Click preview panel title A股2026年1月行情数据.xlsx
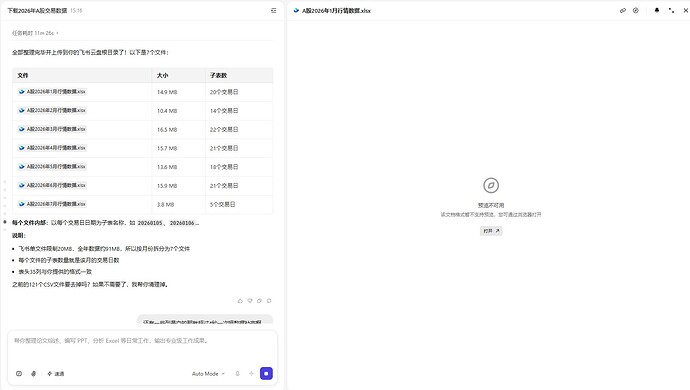This screenshot has height=390, width=690. (337, 11)
